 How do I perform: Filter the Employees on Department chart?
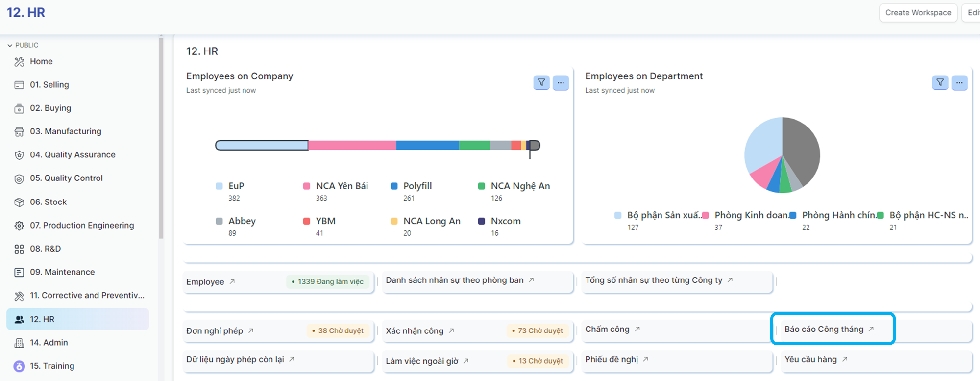click(940, 83)
